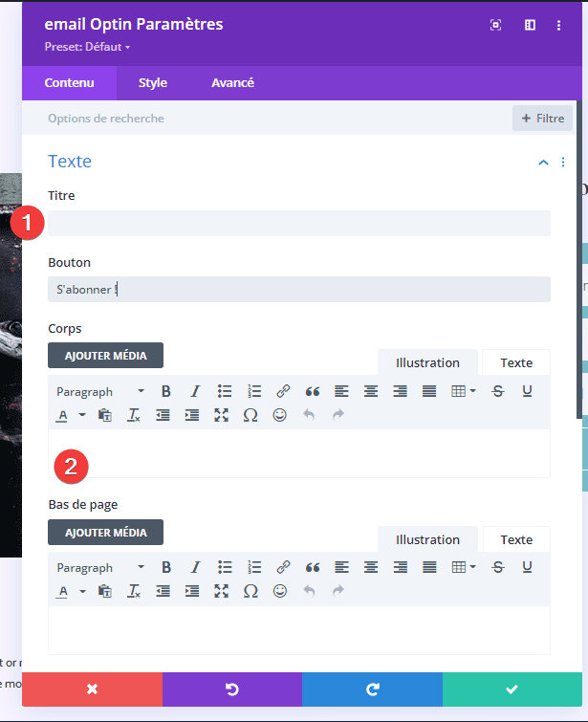This screenshot has height=722, width=588.
Task: Open emoji picker in Bas de page editor
Action: coord(280,591)
